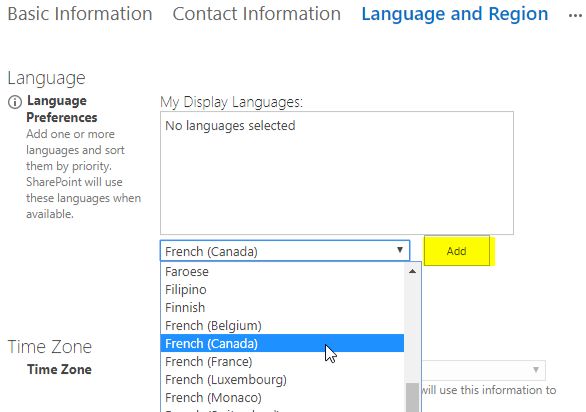The image size is (586, 412).
Task: Switch to the Basic Information tab
Action: (80, 14)
